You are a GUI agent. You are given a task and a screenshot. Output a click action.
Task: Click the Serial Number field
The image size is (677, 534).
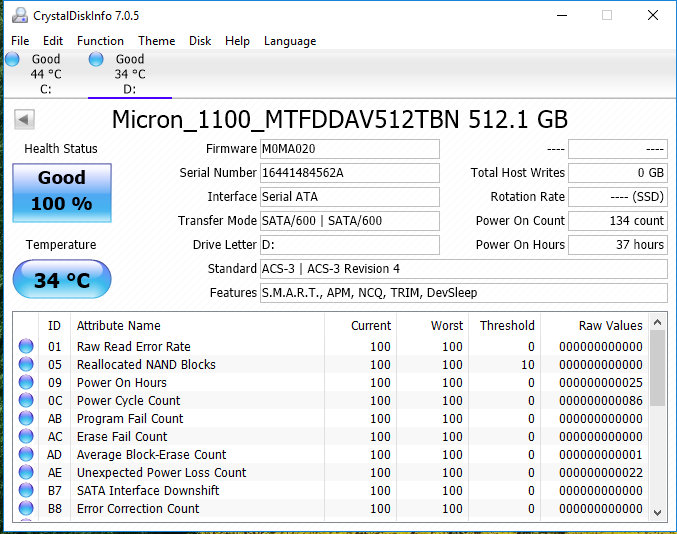(350, 173)
